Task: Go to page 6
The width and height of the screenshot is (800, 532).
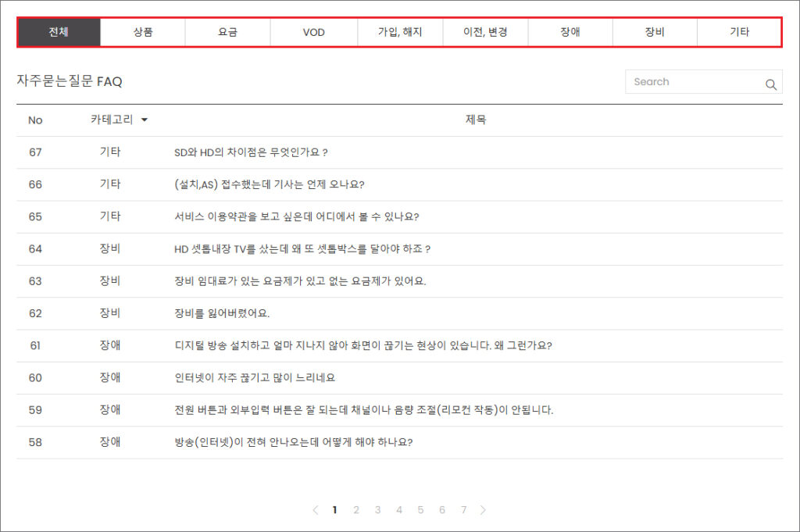Action: [442, 510]
